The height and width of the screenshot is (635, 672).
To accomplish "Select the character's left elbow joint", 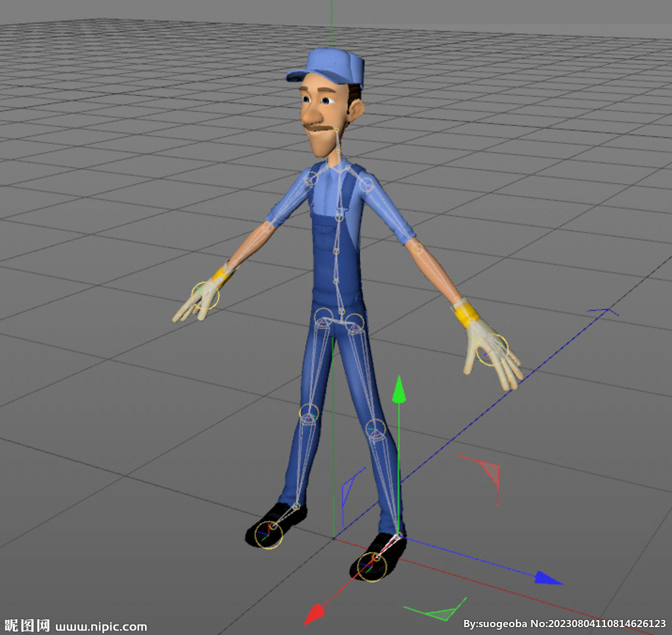I will click(x=417, y=248).
